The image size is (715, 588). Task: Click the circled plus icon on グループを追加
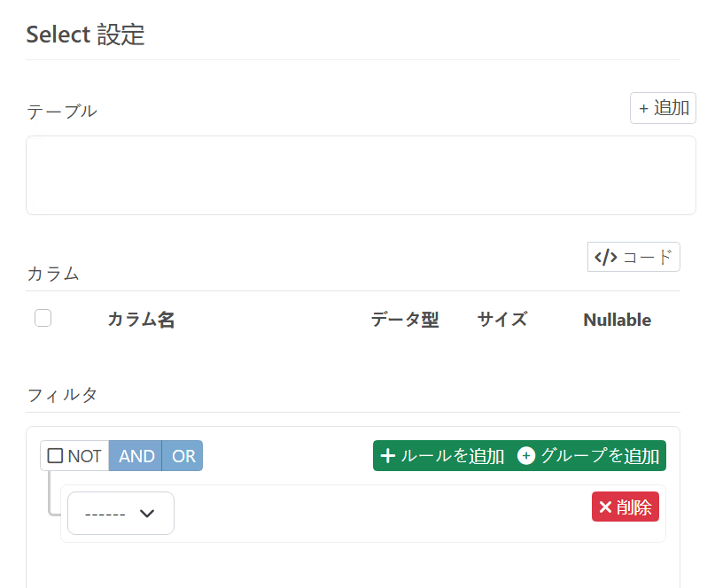pyautogui.click(x=526, y=456)
